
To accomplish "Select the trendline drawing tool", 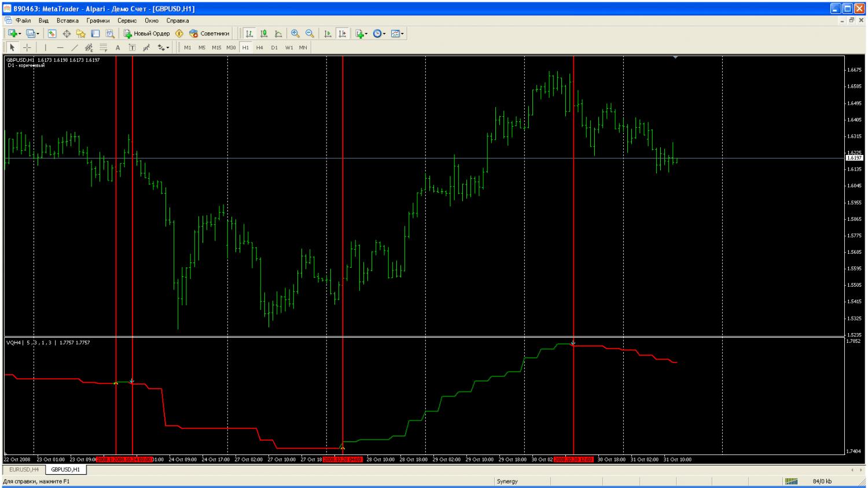I will [x=75, y=47].
